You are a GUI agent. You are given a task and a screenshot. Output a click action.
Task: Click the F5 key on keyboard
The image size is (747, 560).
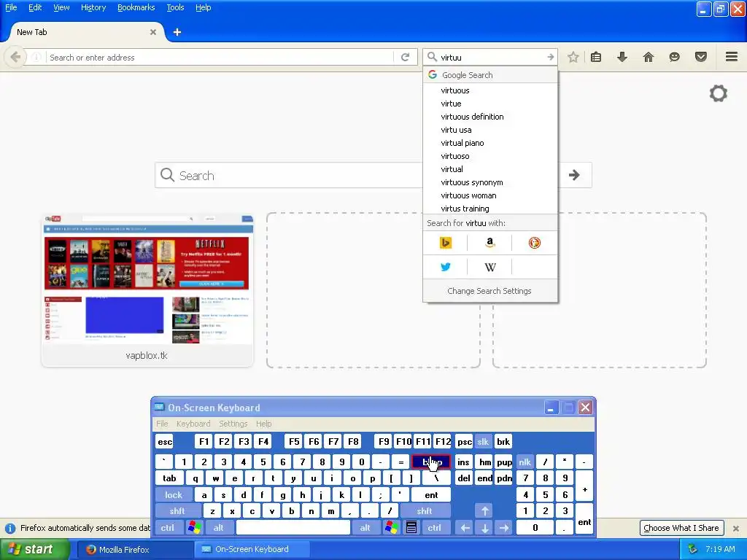click(x=294, y=441)
